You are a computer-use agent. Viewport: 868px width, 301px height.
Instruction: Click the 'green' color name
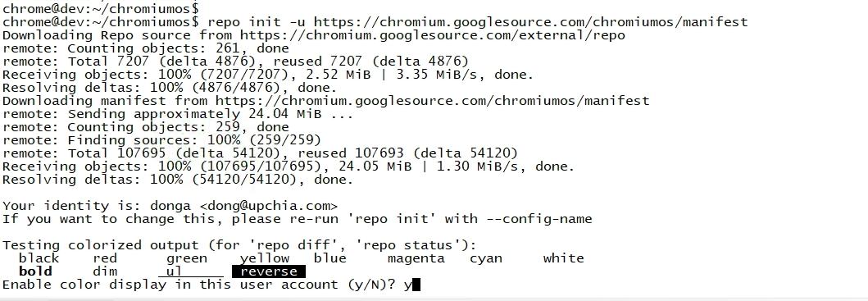coord(187,258)
